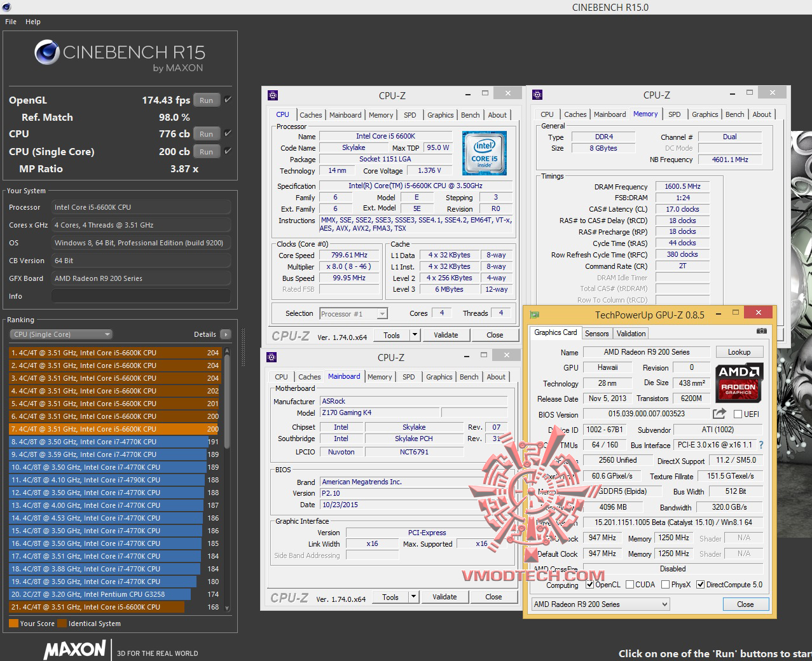Open Sensors tab in GPU-Z
Screen dimensions: 812x661
(x=597, y=333)
